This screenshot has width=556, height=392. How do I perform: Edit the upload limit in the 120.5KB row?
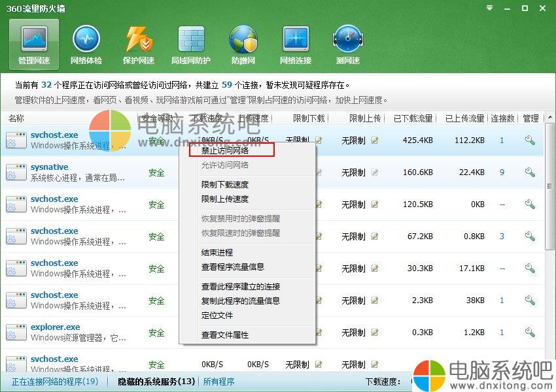point(375,204)
